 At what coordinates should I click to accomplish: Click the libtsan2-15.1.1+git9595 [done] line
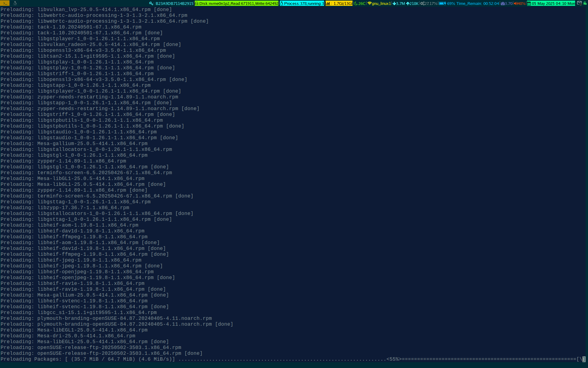tap(88, 56)
